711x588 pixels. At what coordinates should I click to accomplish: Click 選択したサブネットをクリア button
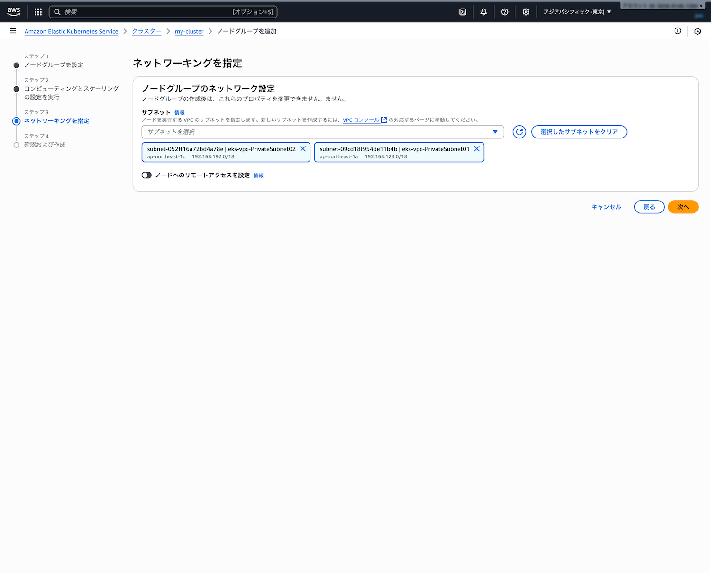pos(579,132)
